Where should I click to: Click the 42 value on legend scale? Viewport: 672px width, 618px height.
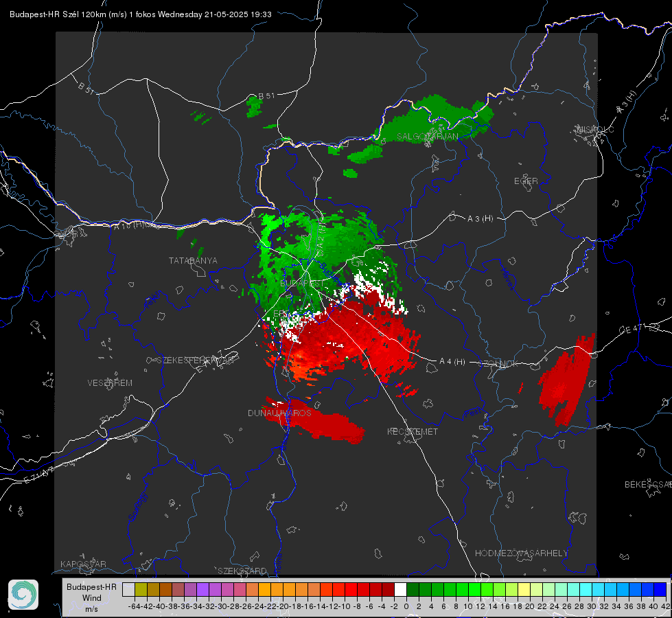pyautogui.click(x=666, y=606)
